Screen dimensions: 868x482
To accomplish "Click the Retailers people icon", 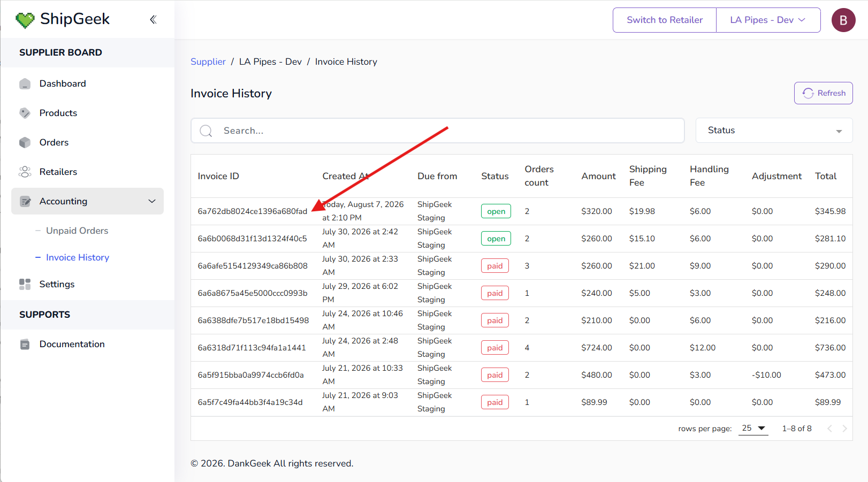I will click(25, 172).
